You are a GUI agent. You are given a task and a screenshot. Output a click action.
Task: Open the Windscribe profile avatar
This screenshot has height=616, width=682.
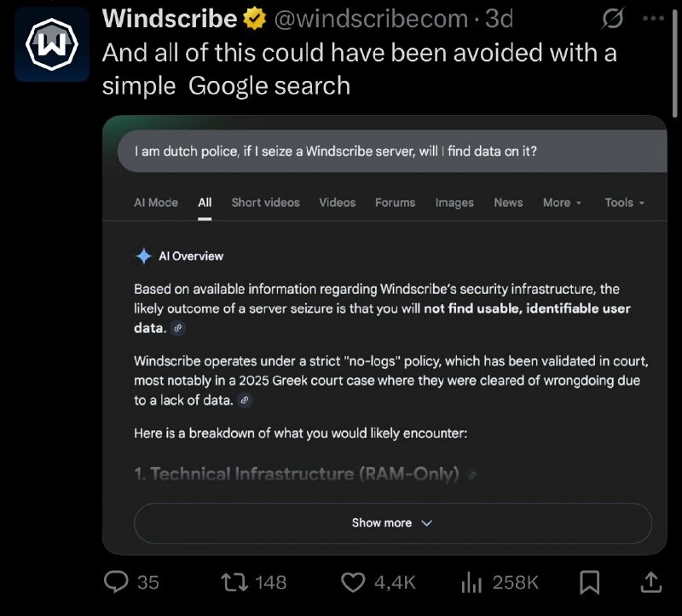[52, 44]
